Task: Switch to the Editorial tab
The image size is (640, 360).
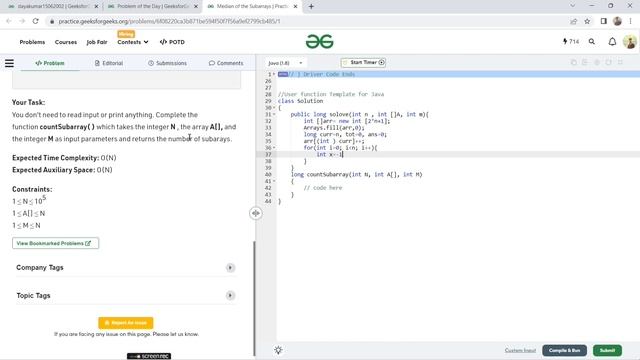Action: (109, 63)
